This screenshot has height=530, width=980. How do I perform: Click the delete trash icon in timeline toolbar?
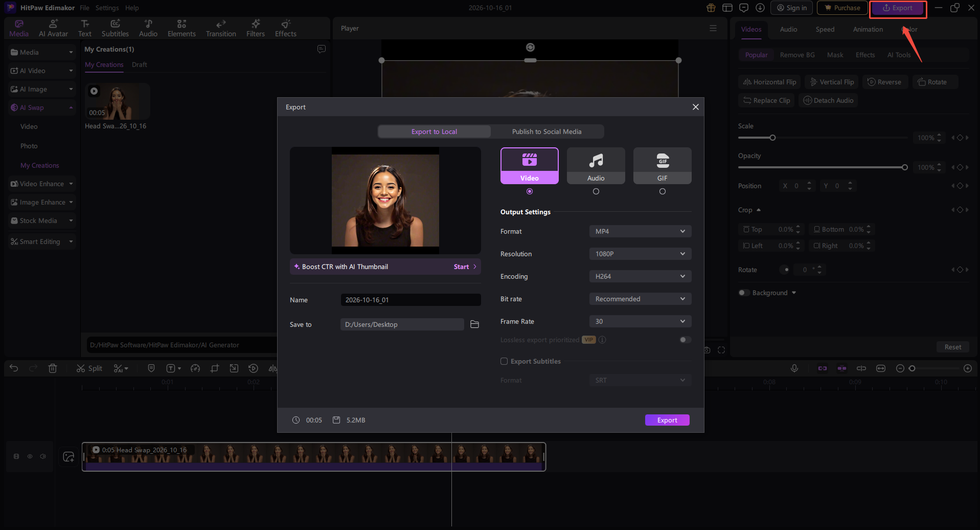pos(53,368)
